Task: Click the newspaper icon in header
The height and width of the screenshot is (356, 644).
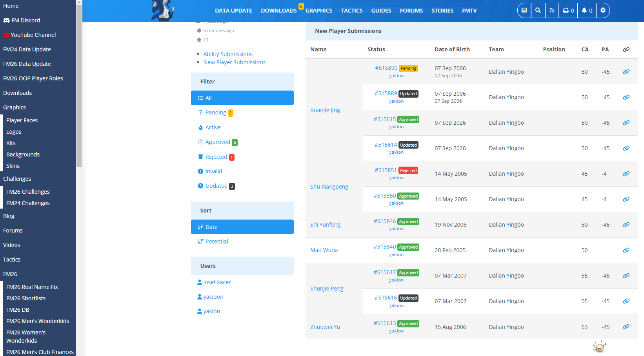Action: click(x=524, y=11)
